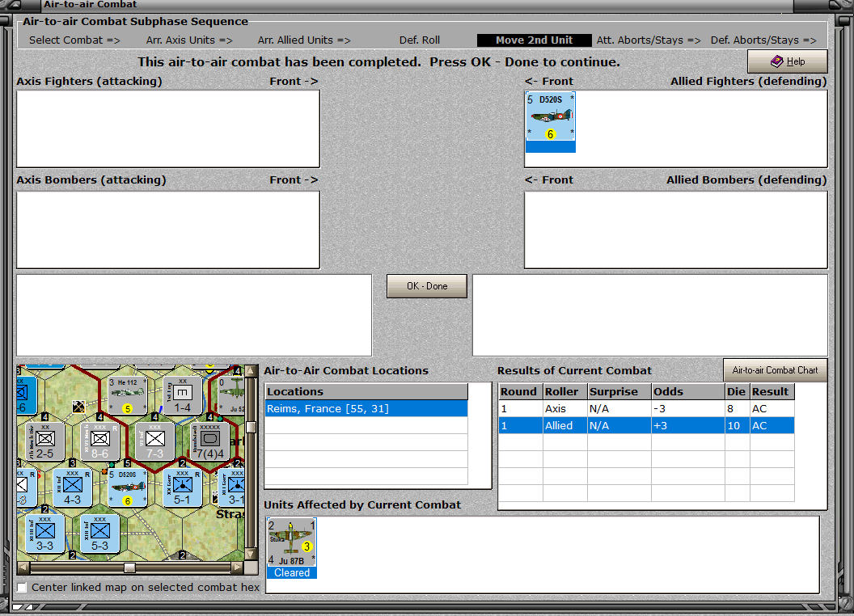Click the Allied Bombers (defending) empty box
Image resolution: width=854 pixels, height=616 pixels.
click(x=676, y=230)
